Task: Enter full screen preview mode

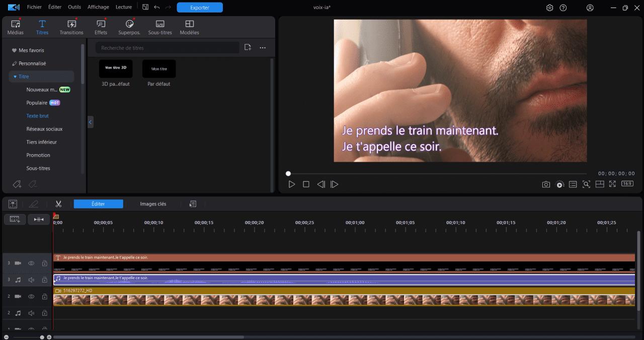Action: coord(612,184)
